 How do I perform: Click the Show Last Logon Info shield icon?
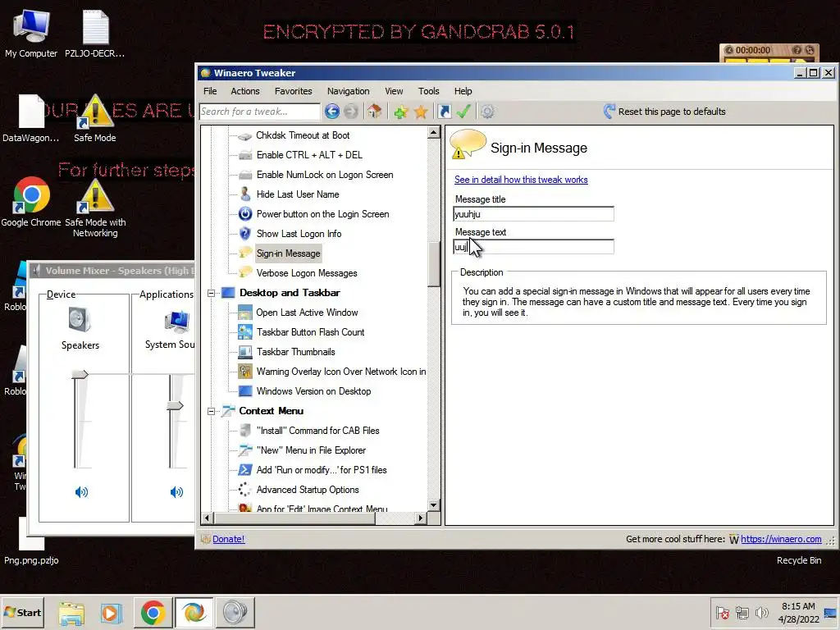coord(244,234)
